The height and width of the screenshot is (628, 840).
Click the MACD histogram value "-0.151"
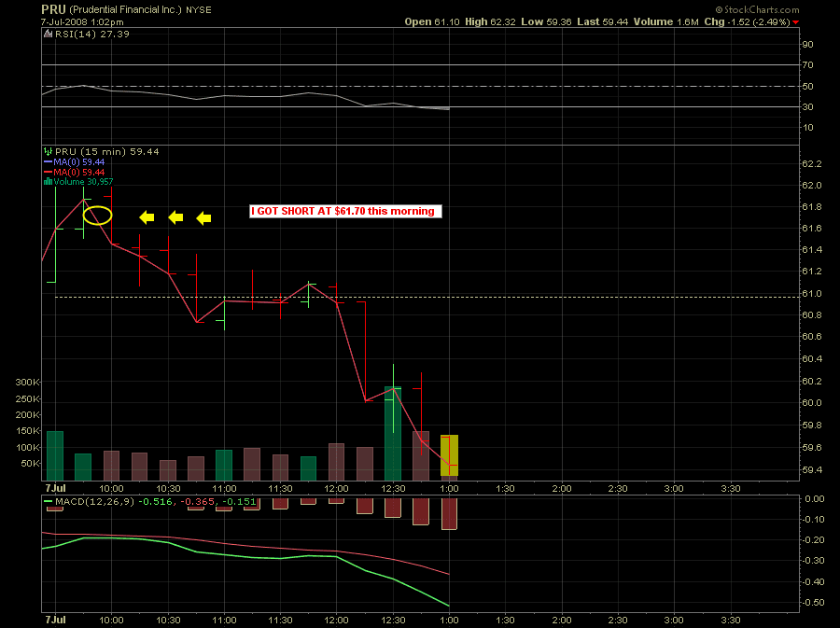(239, 502)
